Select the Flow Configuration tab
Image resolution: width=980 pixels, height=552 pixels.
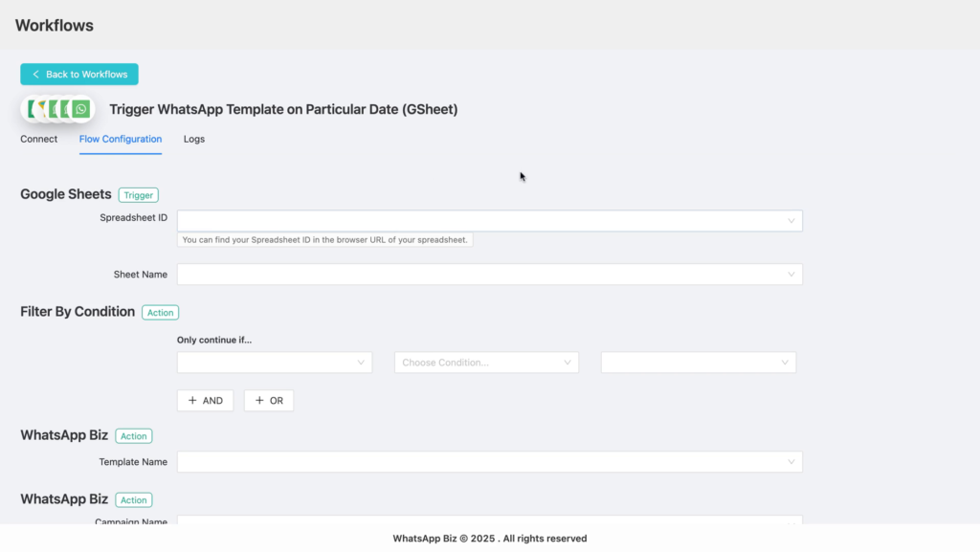(x=120, y=140)
